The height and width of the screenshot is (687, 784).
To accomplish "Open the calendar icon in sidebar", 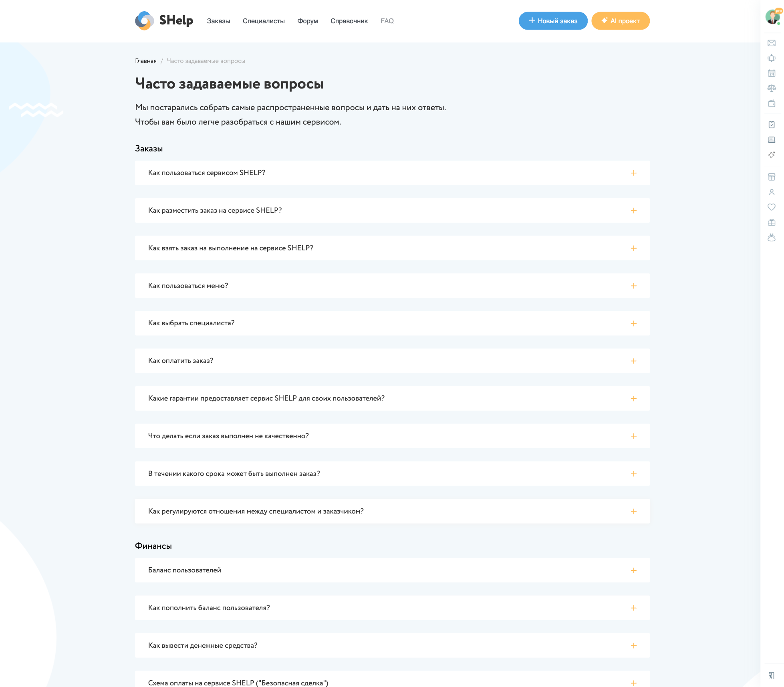I will click(771, 73).
